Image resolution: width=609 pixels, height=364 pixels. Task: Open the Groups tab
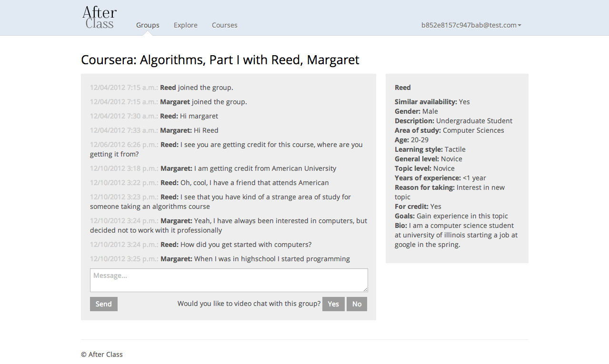point(148,25)
